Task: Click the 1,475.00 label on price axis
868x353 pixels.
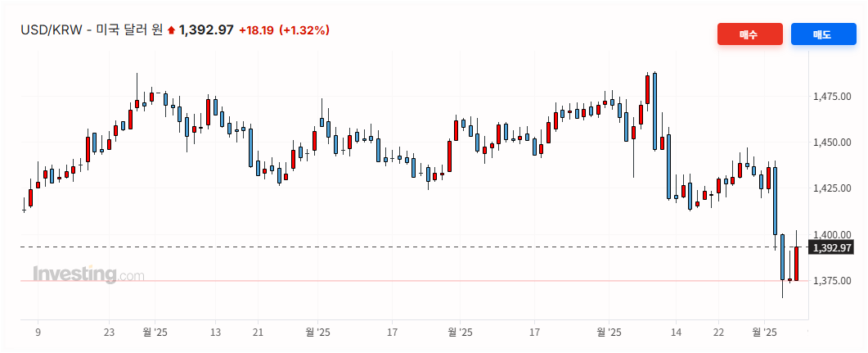Action: [x=830, y=97]
